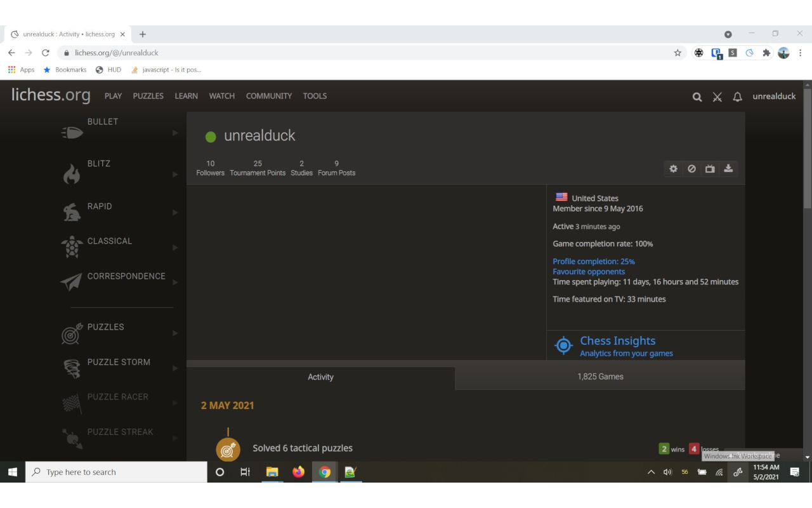Expand the Puzzle Racer row arrow
812x508 pixels.
point(175,403)
